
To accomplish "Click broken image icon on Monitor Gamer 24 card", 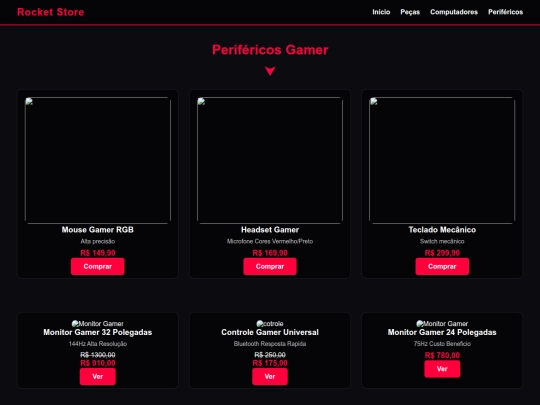I will pyautogui.click(x=420, y=324).
